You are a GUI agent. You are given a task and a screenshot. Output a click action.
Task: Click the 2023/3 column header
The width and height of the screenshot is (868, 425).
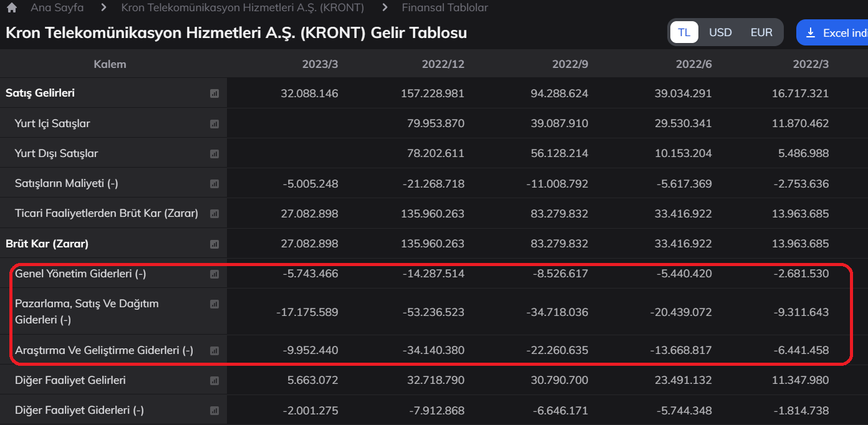pyautogui.click(x=320, y=64)
